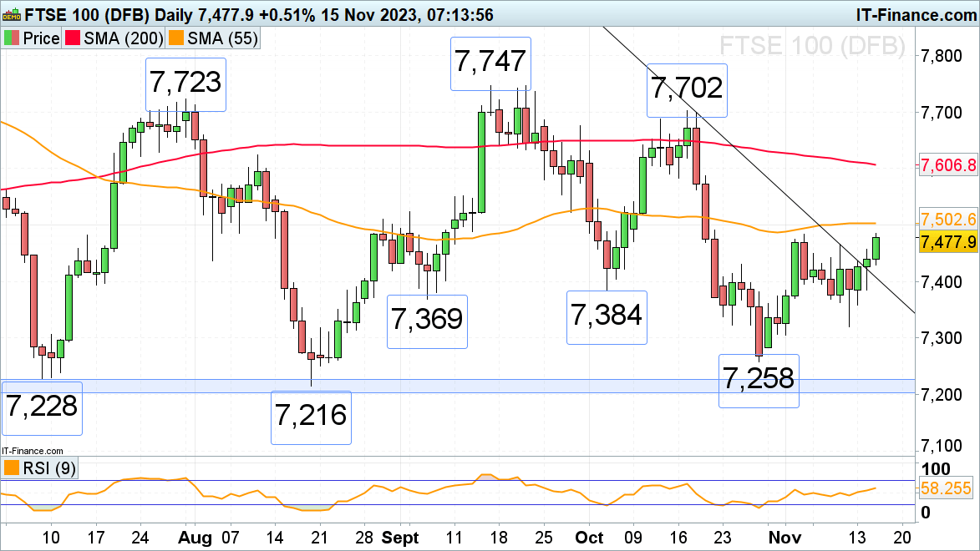This screenshot has height=551, width=980.
Task: Click the 7,216 August low annotation
Action: [x=311, y=416]
